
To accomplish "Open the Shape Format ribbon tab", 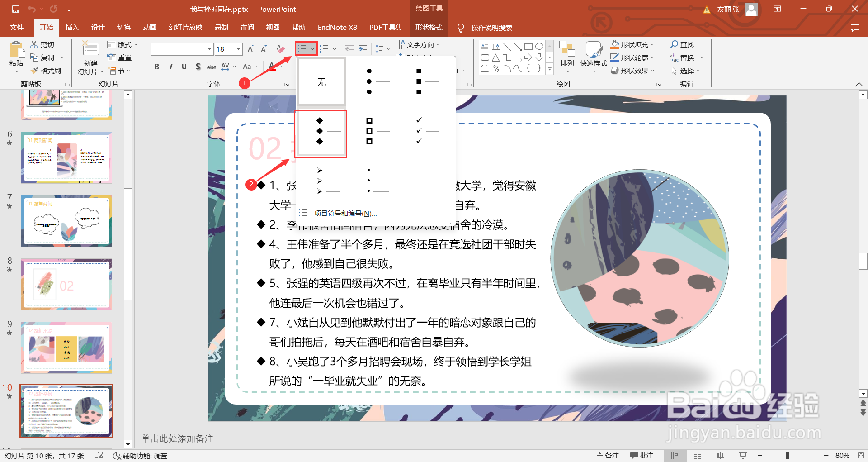I will tap(429, 28).
